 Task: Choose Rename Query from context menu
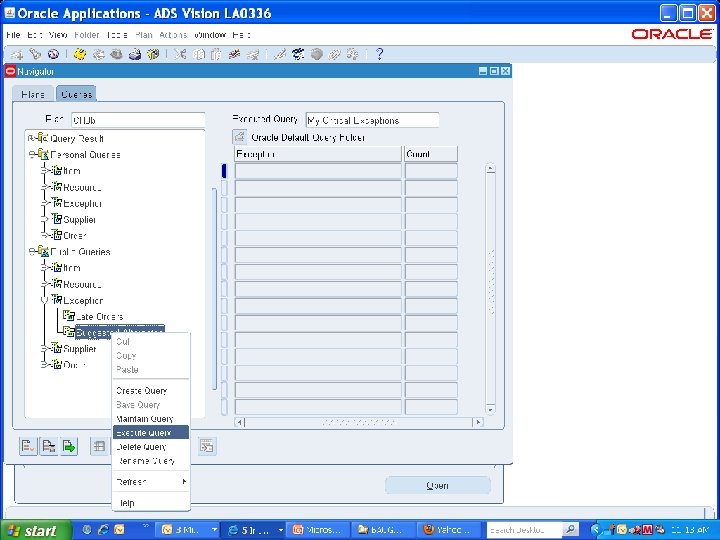(x=151, y=461)
